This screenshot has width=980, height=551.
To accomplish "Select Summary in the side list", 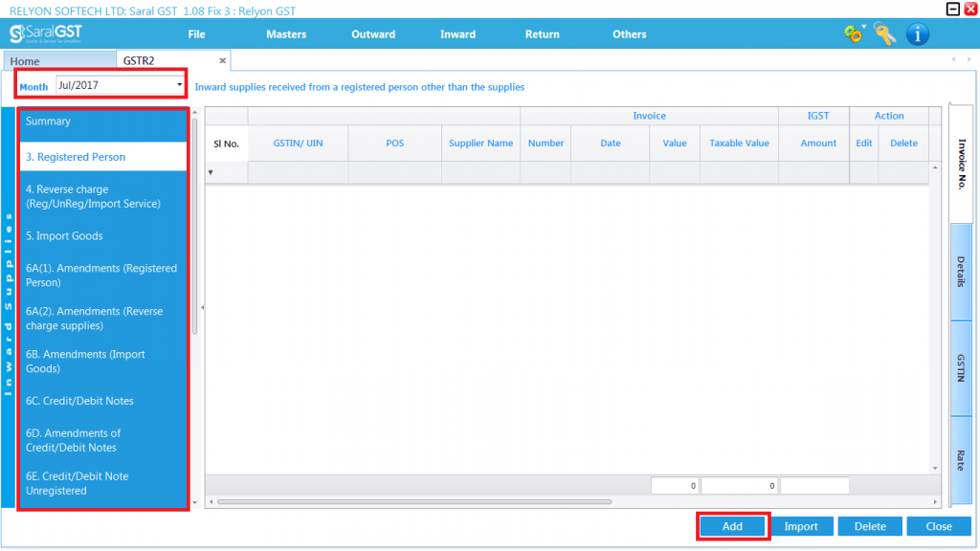I will point(103,121).
